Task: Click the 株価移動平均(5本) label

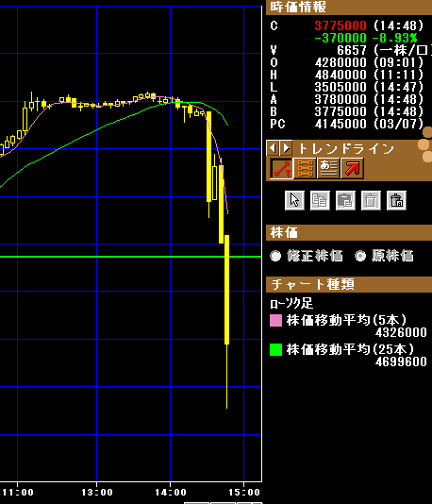Action: pos(346,320)
